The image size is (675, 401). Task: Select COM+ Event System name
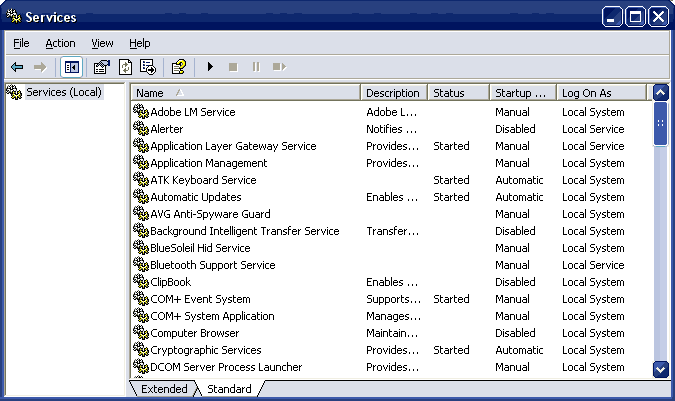pyautogui.click(x=200, y=299)
